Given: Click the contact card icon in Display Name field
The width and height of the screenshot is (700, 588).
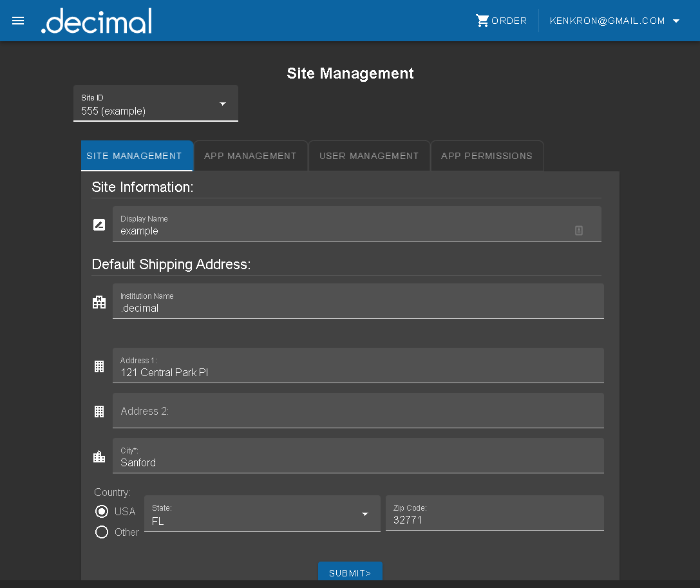Looking at the screenshot, I should 578,231.
